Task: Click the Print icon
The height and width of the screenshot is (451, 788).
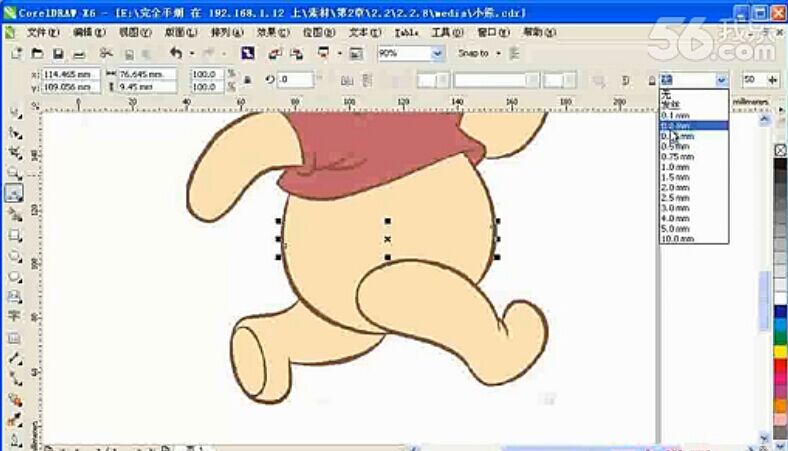Action: point(79,54)
